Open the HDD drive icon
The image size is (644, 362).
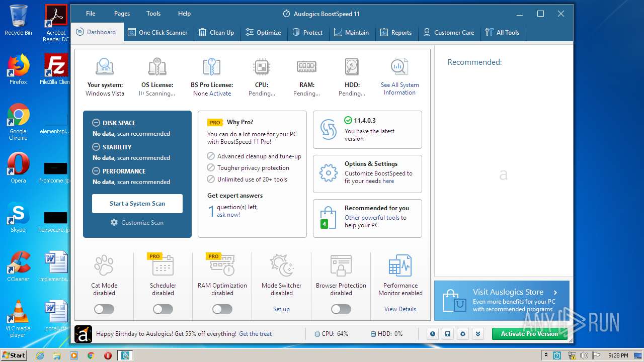click(352, 67)
